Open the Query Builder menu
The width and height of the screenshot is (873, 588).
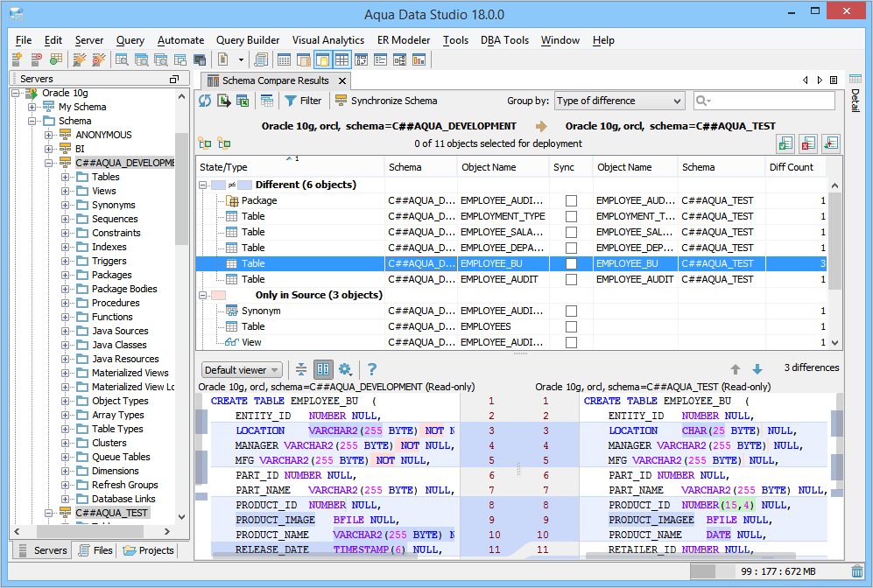pos(248,40)
